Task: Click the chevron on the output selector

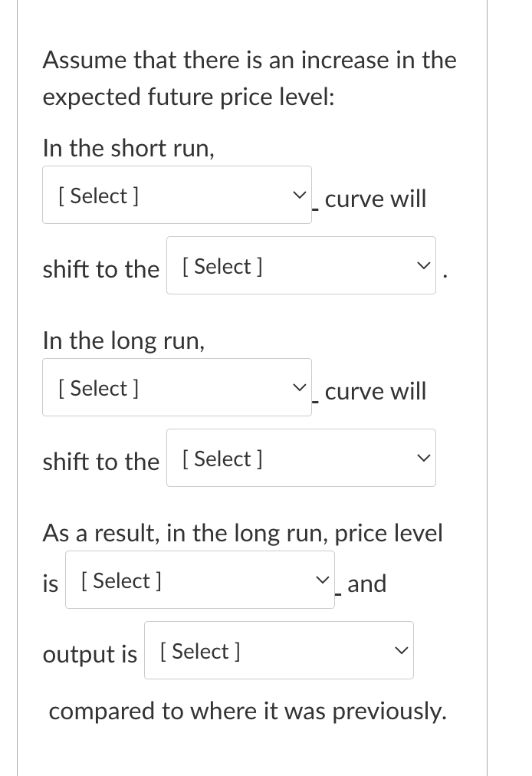Action: point(400,650)
